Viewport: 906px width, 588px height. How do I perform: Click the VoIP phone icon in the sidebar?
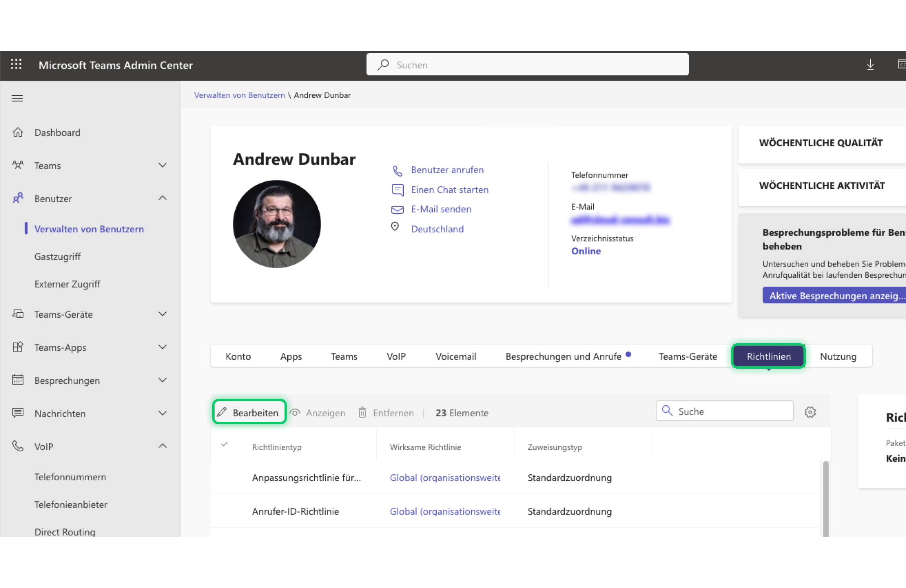click(18, 446)
